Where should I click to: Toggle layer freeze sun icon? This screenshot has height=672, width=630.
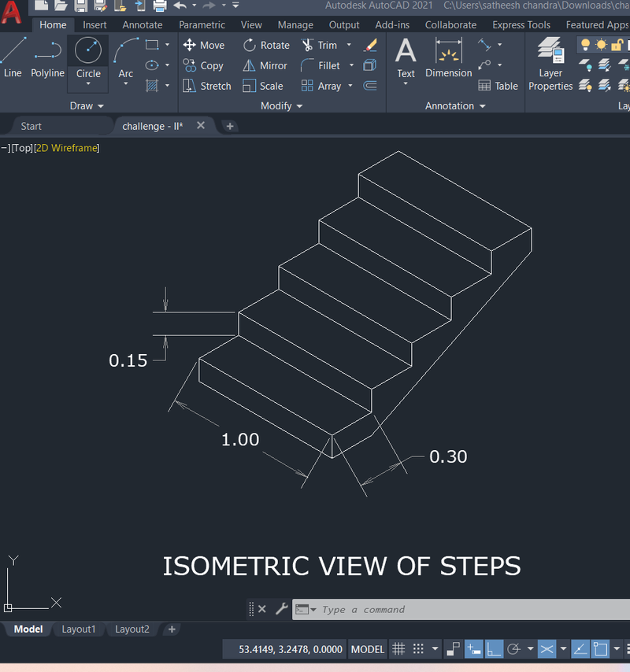point(602,44)
